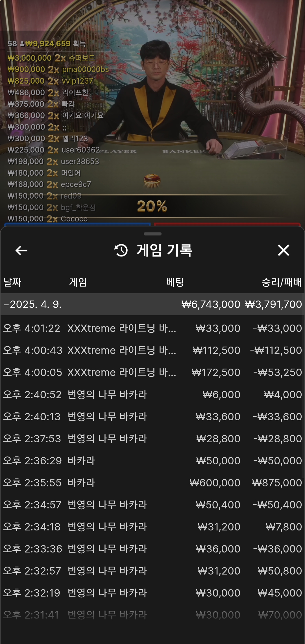Tap the back arrow in game history
This screenshot has height=644, width=305.
click(21, 250)
